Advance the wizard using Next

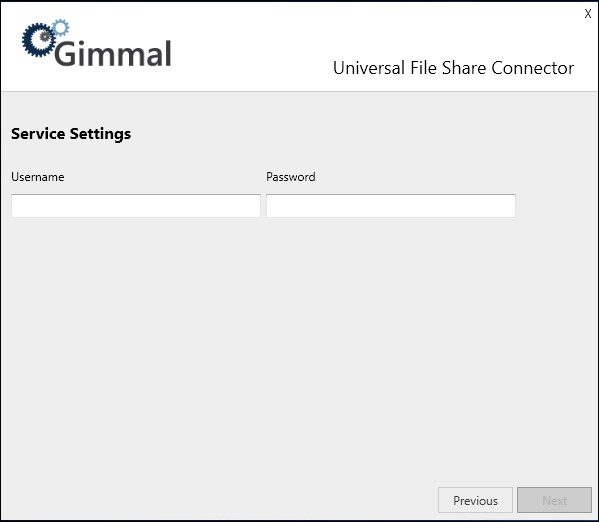[554, 500]
